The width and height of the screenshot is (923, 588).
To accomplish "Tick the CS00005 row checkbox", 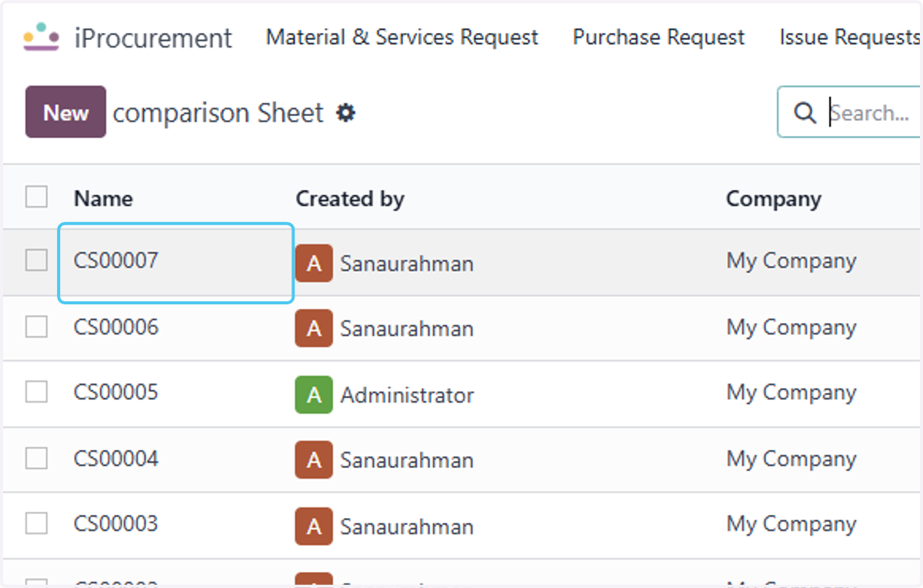I will [x=36, y=392].
